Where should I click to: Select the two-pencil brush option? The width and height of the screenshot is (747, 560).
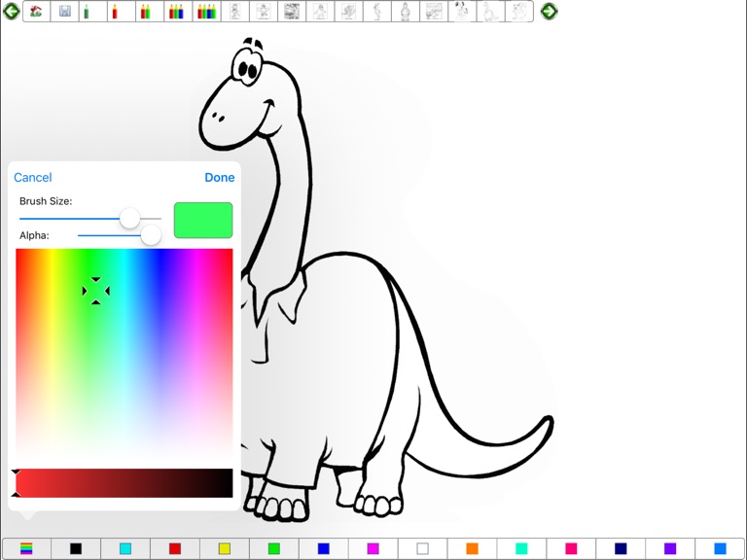[145, 11]
